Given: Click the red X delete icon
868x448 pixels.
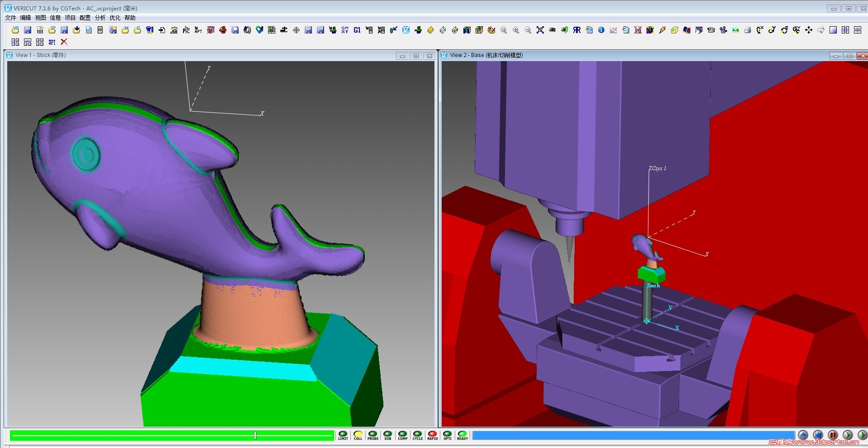Looking at the screenshot, I should click(x=64, y=42).
